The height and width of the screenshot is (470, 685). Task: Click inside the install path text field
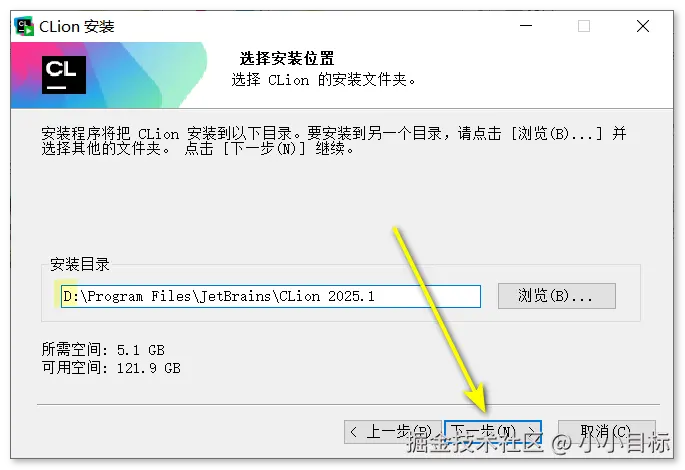271,297
